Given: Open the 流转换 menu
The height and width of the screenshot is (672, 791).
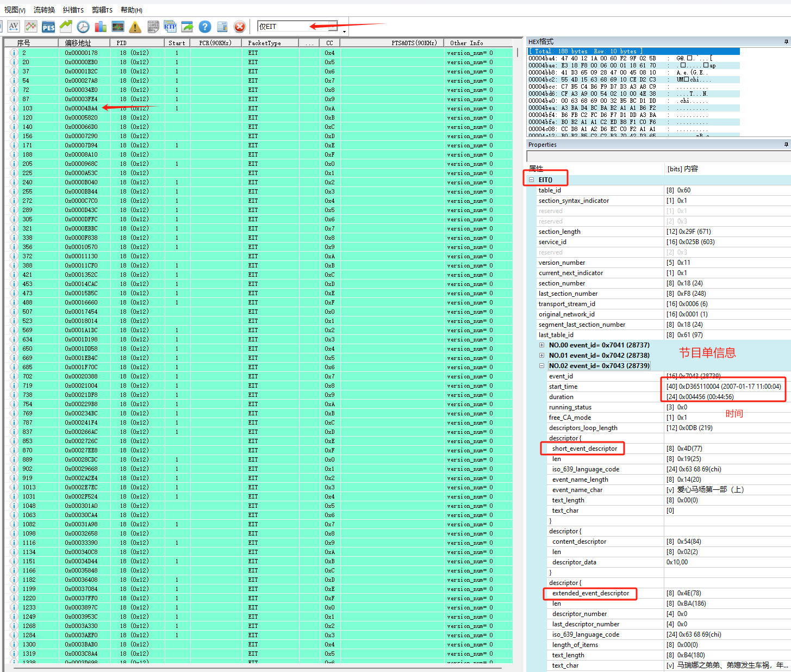Looking at the screenshot, I should (44, 10).
